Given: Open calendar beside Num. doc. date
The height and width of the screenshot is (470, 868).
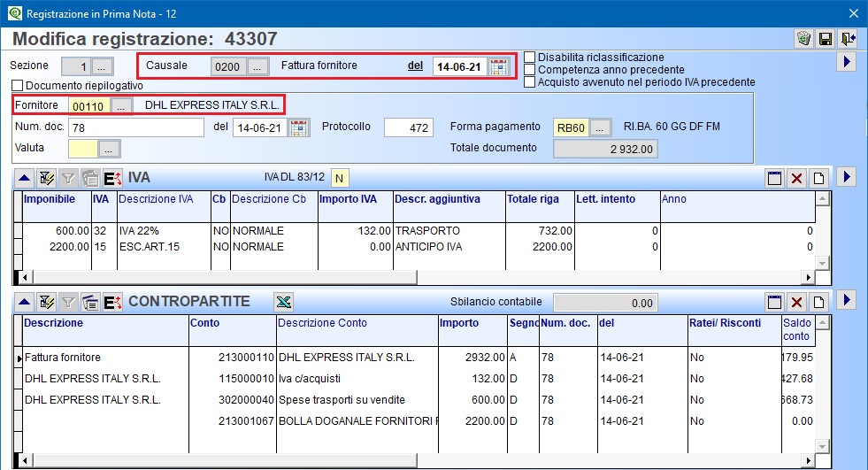Looking at the screenshot, I should point(299,127).
